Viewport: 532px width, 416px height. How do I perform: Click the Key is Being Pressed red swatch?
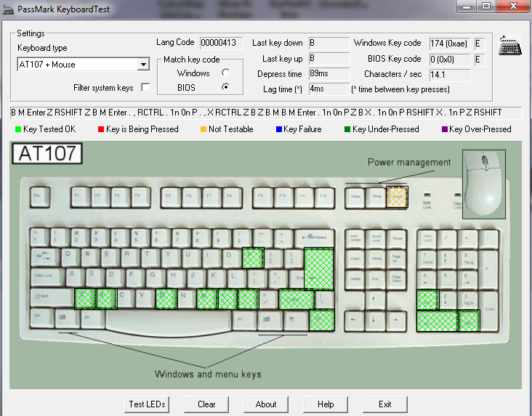101,129
